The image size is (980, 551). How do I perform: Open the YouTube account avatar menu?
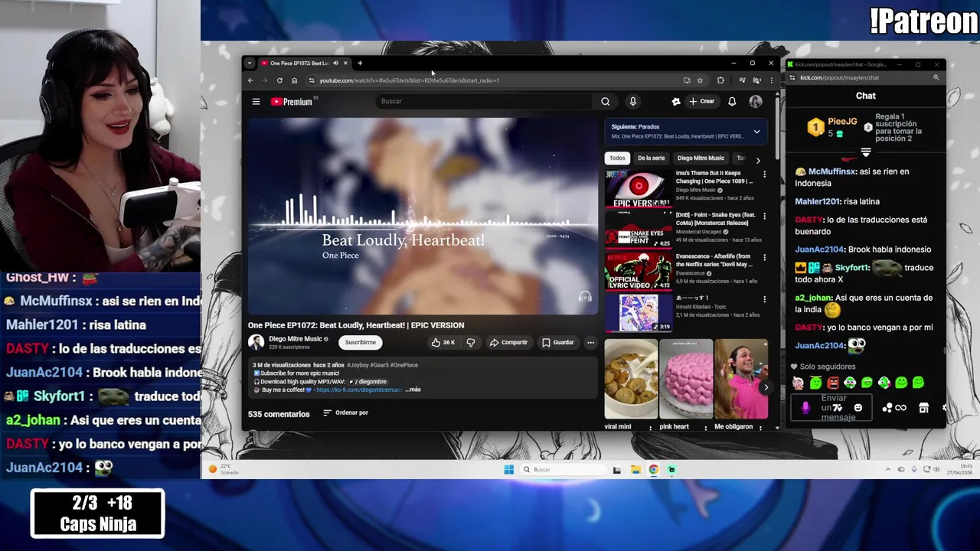pyautogui.click(x=756, y=101)
